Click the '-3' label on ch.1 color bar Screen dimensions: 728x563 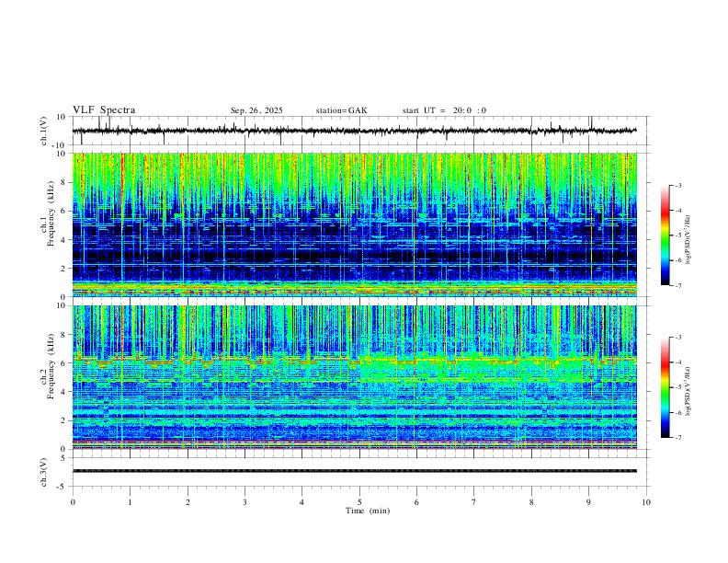point(678,185)
